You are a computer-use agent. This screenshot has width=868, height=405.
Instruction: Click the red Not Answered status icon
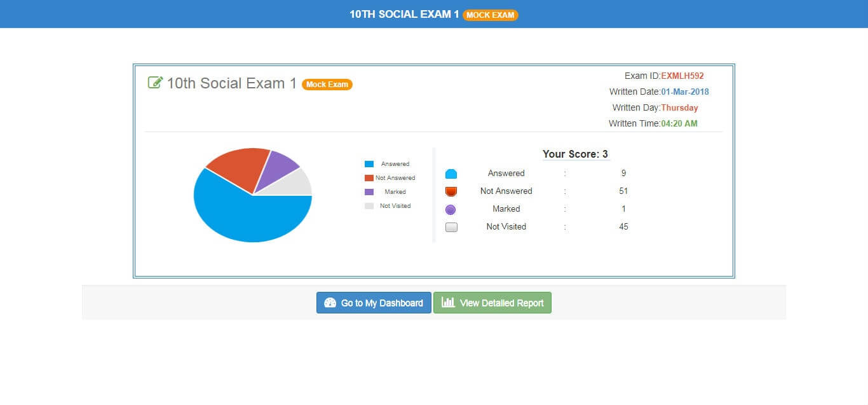[451, 191]
